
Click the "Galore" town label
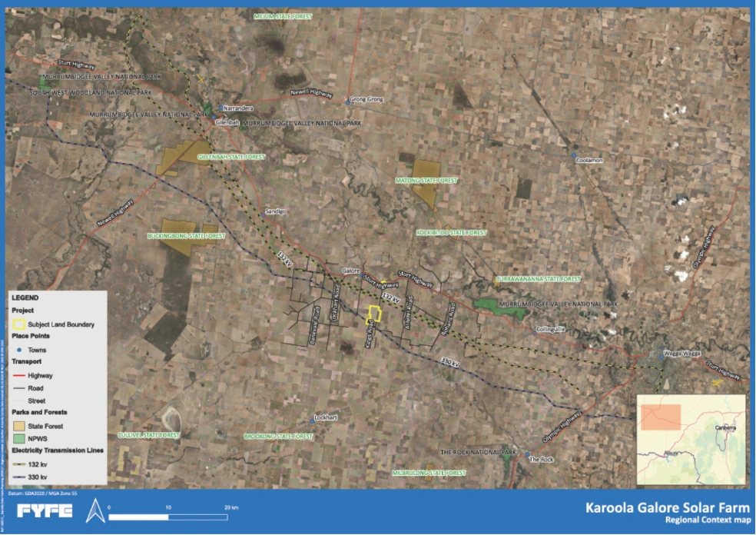351,271
